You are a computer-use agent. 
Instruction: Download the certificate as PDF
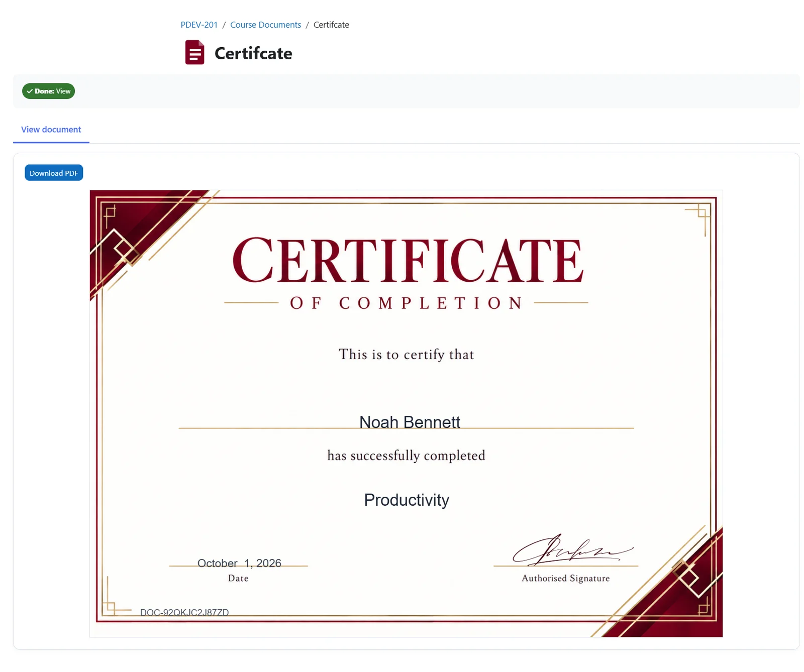coord(54,173)
